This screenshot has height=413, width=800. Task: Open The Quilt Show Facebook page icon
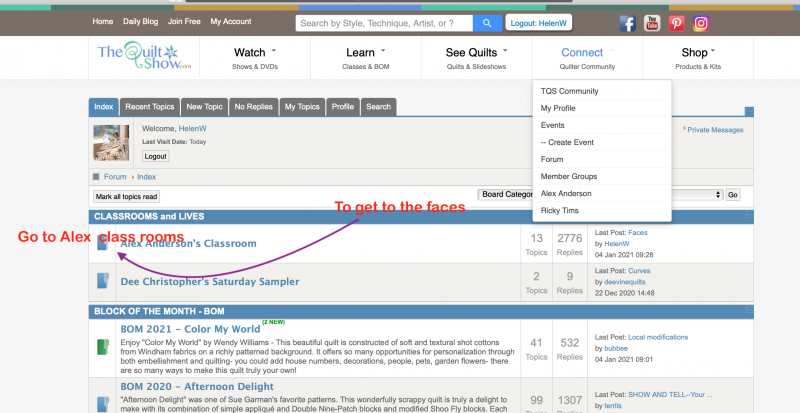(x=628, y=23)
